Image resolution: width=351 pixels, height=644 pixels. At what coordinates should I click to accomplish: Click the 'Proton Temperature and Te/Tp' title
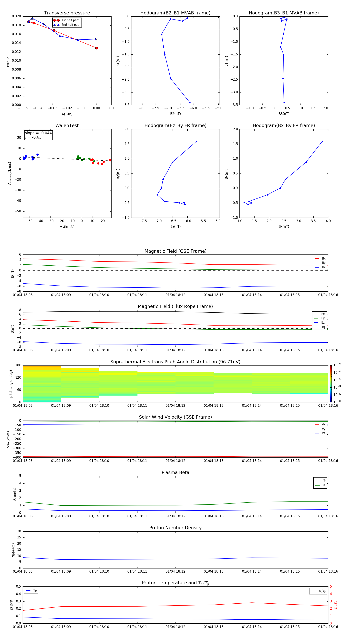(175, 583)
